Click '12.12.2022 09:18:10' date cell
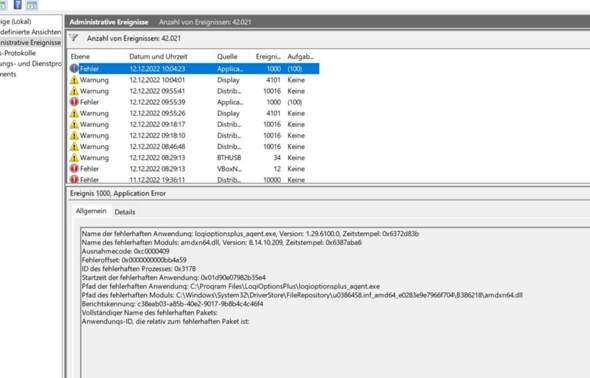 point(157,135)
